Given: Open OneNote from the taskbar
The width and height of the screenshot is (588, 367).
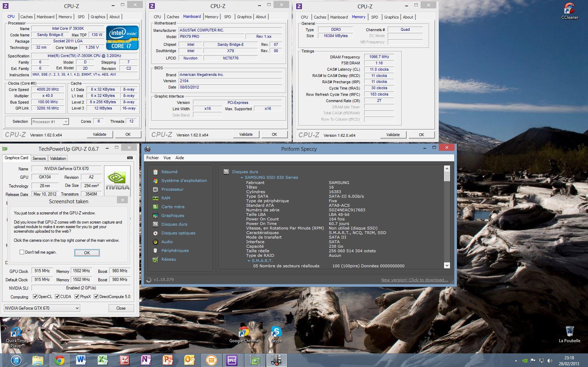Looking at the screenshot, I should tap(146, 360).
